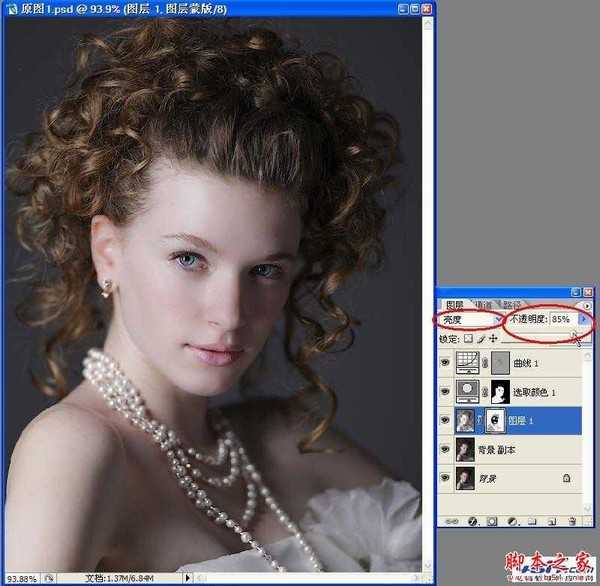
Task: Click the lock icon on 背景 layer
Action: coord(567,478)
